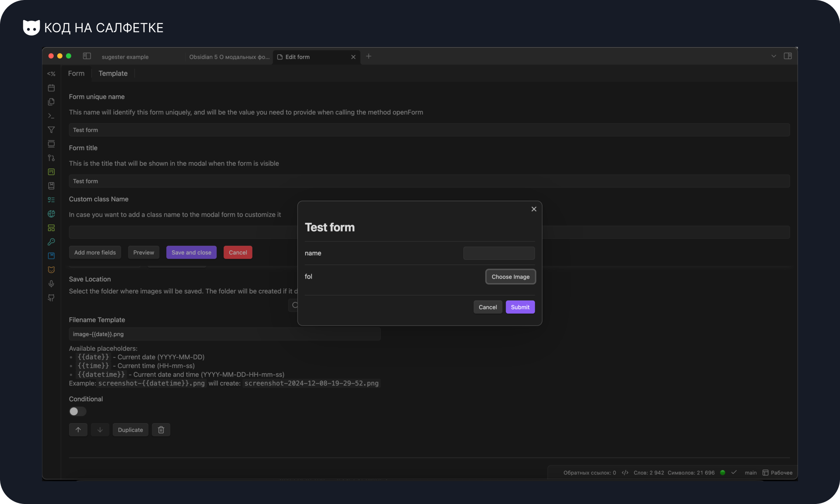
Task: Click the slides stack ribbon icon
Action: click(51, 144)
